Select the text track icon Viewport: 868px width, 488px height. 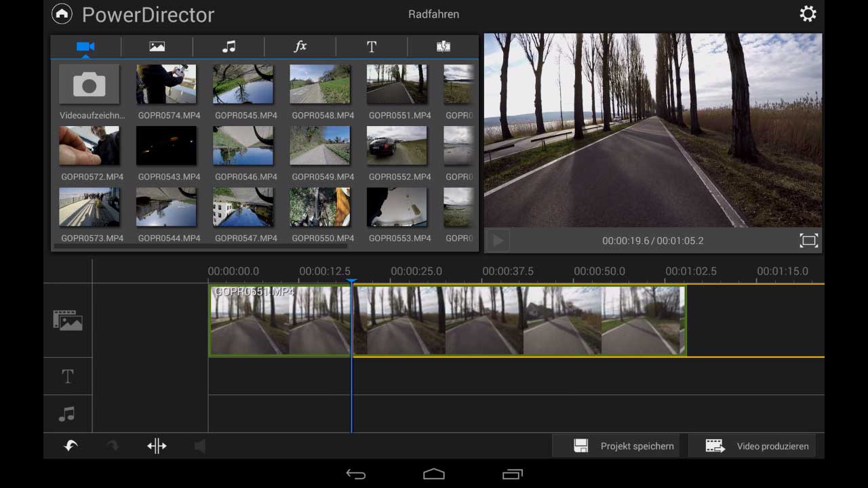[x=68, y=377]
